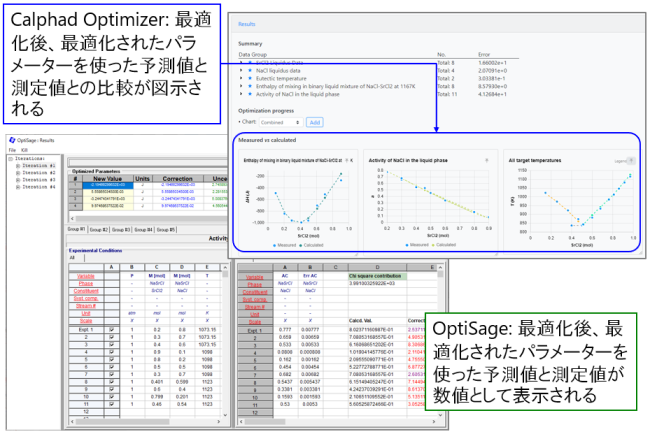
Task: Switch to the Group #2 tab
Action: (99, 229)
